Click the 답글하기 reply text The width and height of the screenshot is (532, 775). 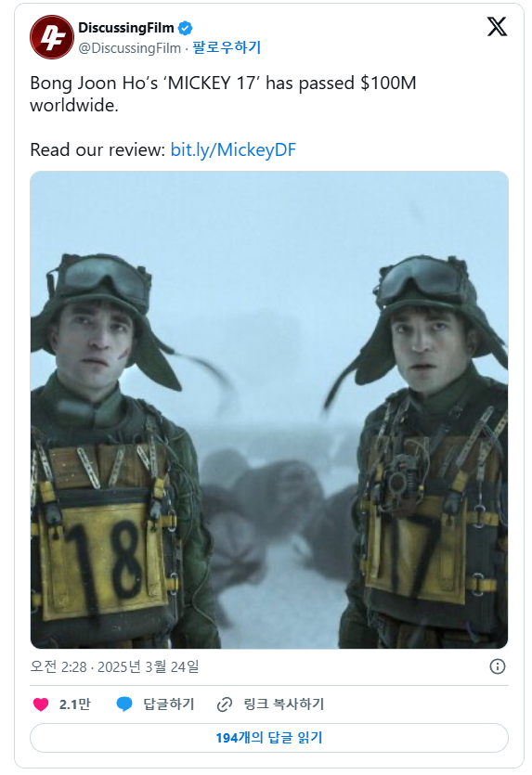[x=169, y=704]
